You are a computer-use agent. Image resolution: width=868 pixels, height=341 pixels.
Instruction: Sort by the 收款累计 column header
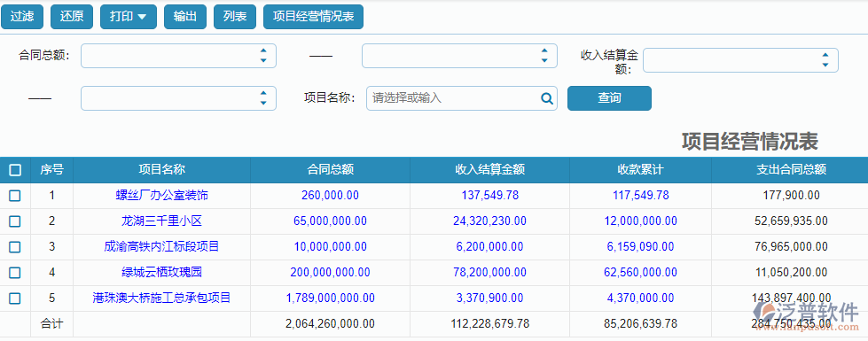[x=640, y=170]
